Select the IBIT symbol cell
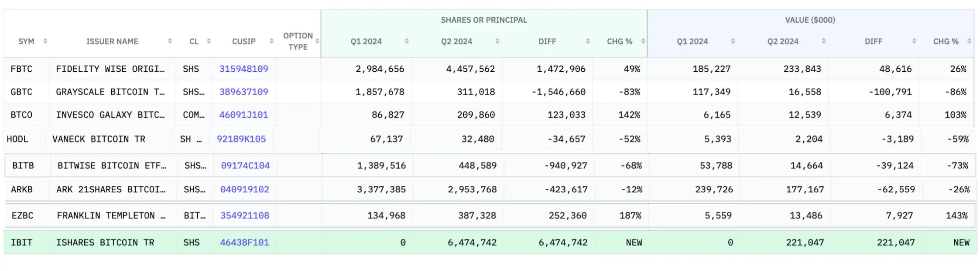This screenshot has height=271, width=980. (21, 243)
